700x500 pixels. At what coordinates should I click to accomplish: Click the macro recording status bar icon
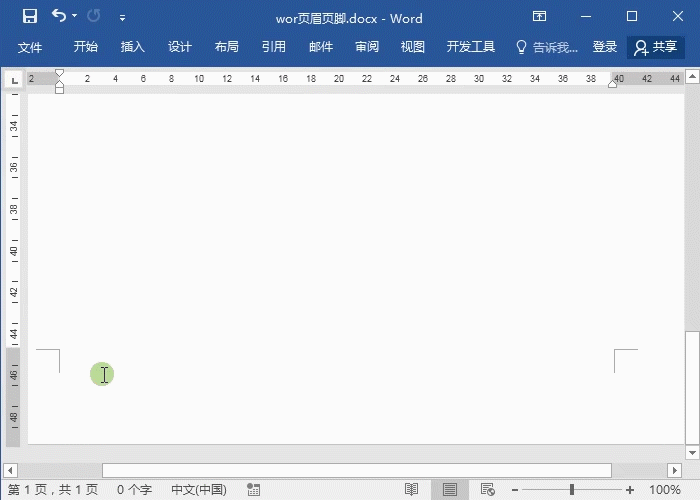click(x=254, y=490)
